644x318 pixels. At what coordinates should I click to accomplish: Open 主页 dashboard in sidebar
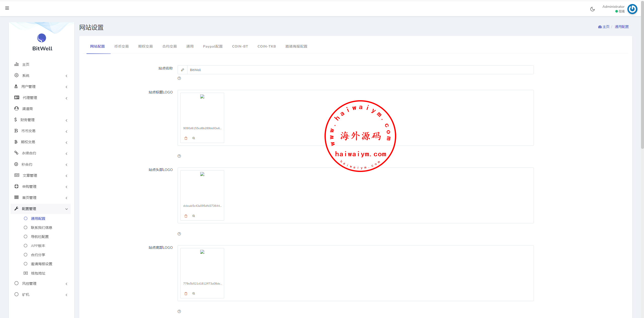(x=26, y=64)
